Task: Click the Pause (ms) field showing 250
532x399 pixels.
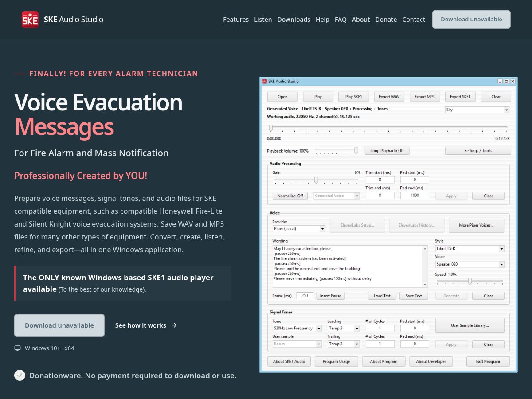Action: pos(305,296)
